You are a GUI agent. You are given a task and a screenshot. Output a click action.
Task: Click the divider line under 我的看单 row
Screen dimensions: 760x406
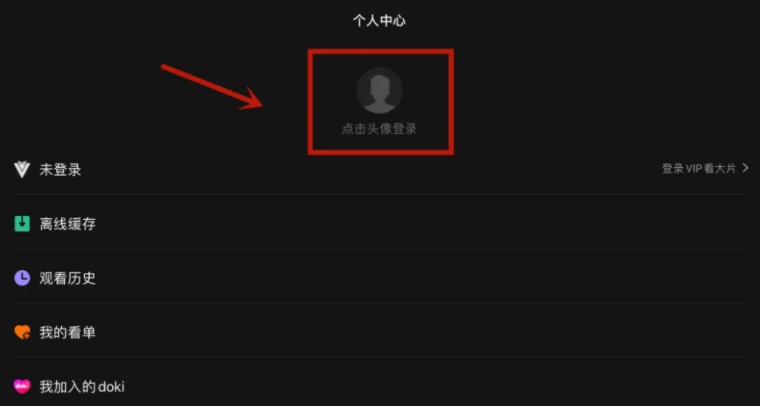(380, 357)
